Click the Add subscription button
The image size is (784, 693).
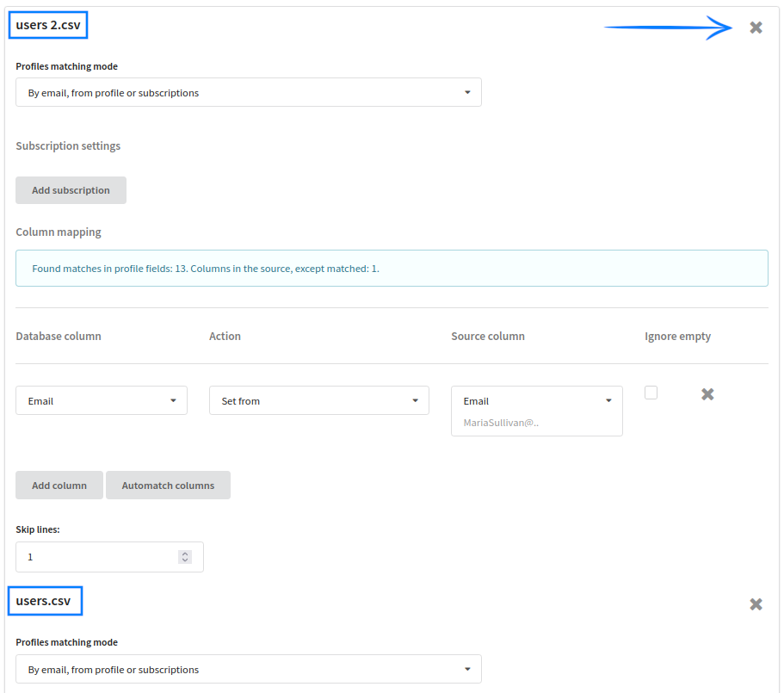(71, 189)
